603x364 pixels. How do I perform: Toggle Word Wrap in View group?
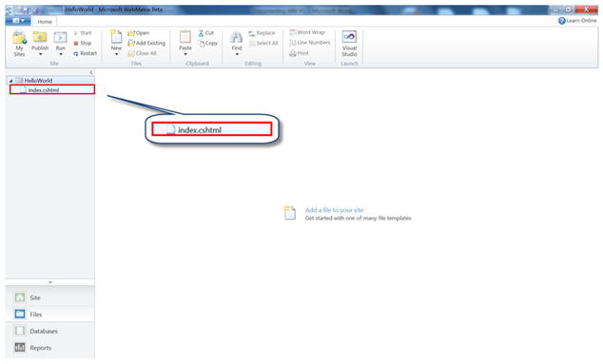pyautogui.click(x=307, y=32)
